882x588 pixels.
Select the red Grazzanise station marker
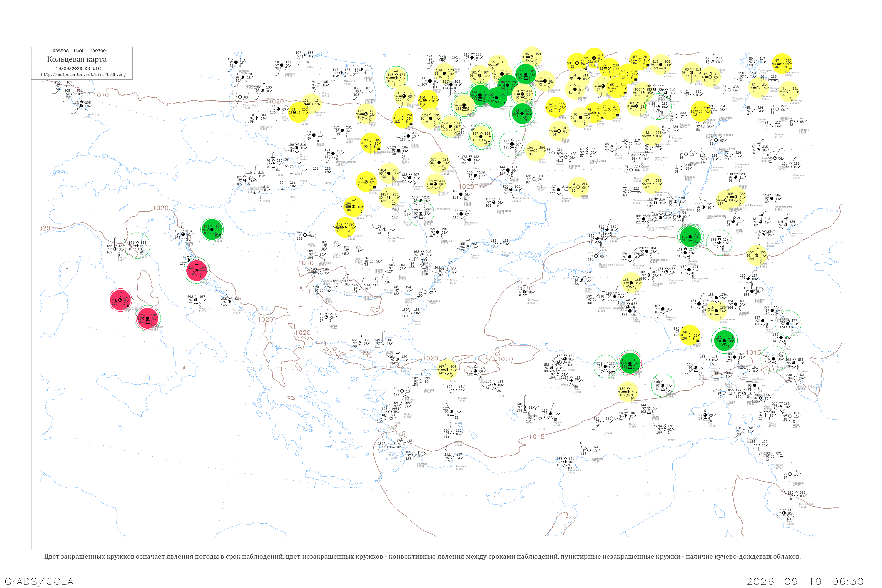pyautogui.click(x=148, y=318)
